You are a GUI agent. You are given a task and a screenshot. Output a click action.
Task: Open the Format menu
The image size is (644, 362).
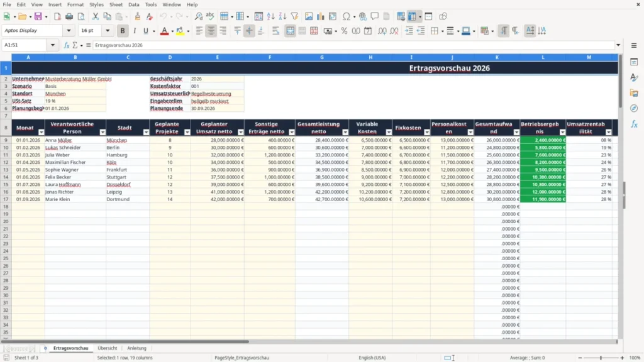click(75, 4)
